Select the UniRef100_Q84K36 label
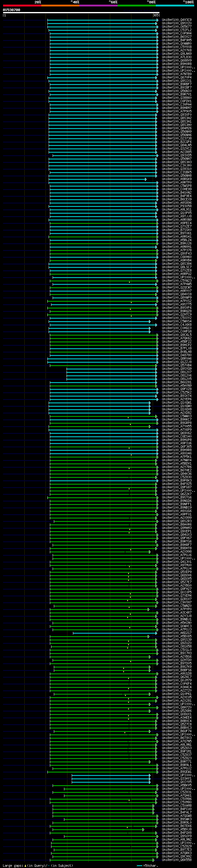This screenshot has width=197, height=868. pyautogui.click(x=176, y=474)
